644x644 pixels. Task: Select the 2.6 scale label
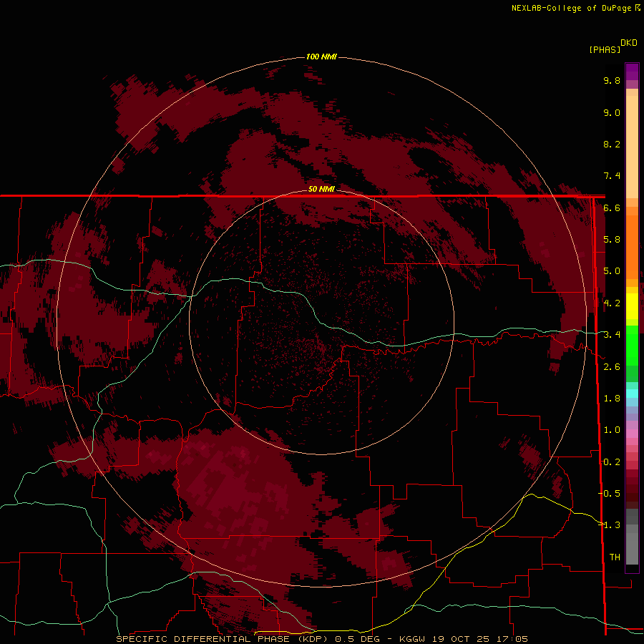[x=612, y=367]
